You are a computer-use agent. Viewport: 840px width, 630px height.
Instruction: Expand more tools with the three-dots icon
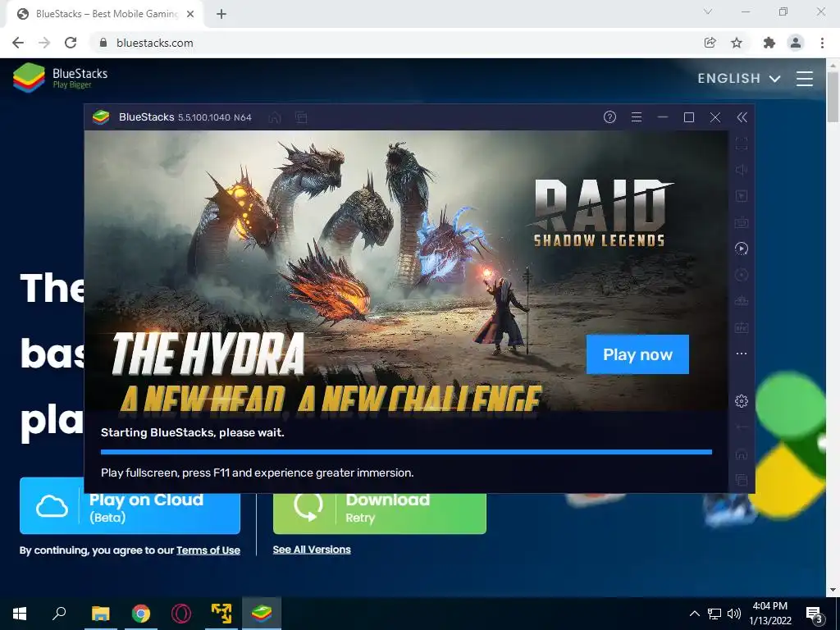742,354
